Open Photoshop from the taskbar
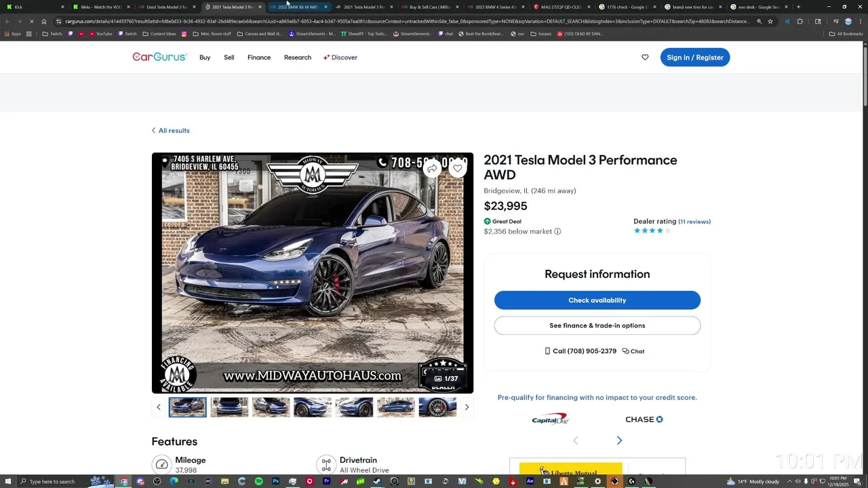 pyautogui.click(x=275, y=481)
